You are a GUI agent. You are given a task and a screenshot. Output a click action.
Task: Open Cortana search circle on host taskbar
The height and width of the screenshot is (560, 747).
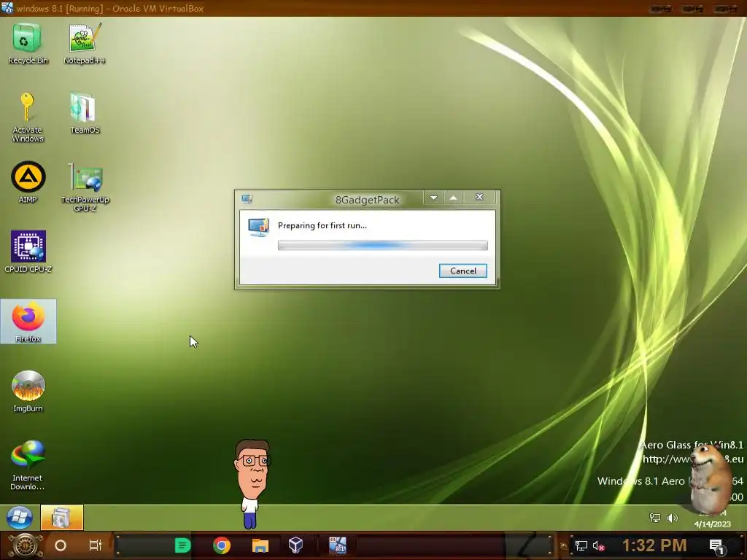click(61, 545)
